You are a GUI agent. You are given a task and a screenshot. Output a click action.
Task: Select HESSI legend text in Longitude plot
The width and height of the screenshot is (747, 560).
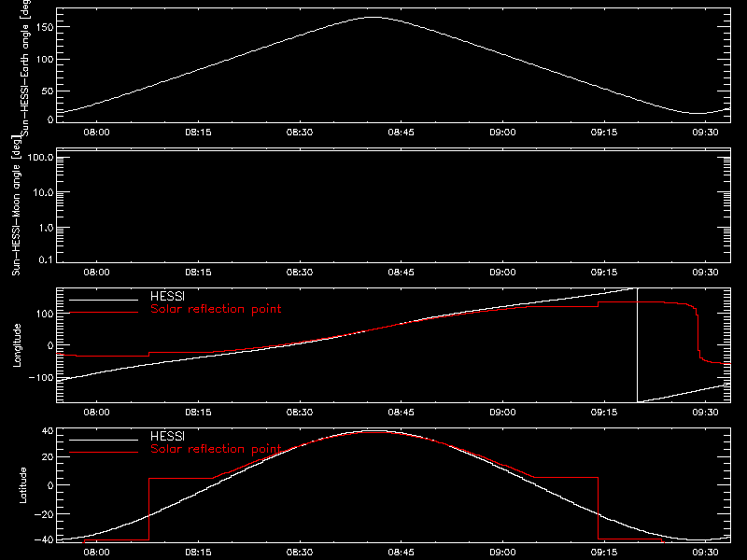pos(167,297)
